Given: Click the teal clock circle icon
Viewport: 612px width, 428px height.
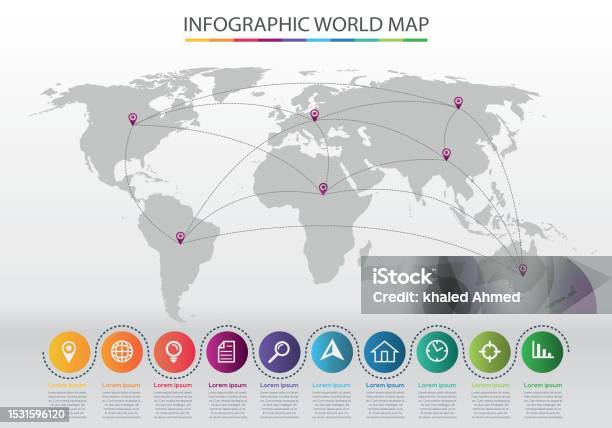Looking at the screenshot, I should click(x=437, y=352).
